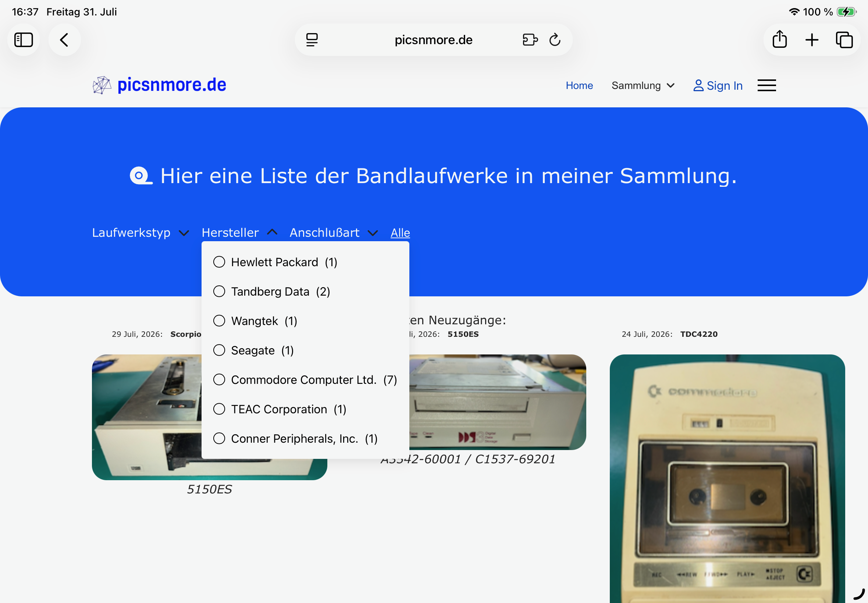Expand the Laufwerkstyp filter
868x603 pixels.
tap(140, 232)
